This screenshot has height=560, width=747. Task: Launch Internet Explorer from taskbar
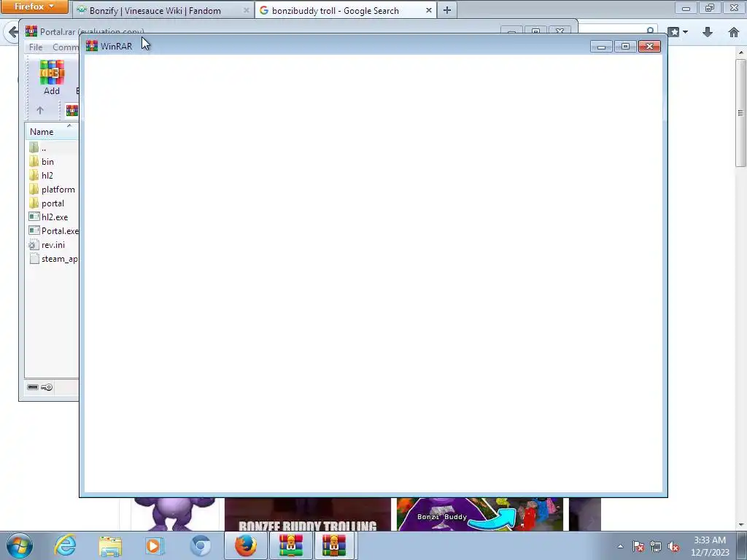(65, 545)
